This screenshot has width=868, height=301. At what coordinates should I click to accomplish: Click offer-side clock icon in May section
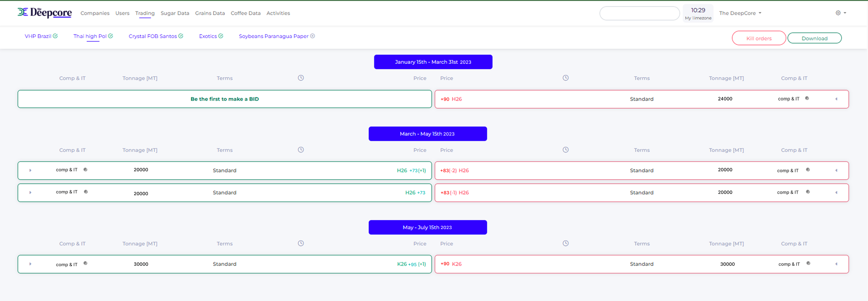click(x=566, y=244)
